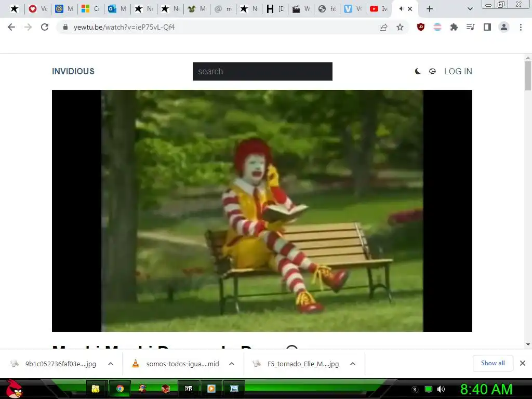This screenshot has height=399, width=532.
Task: Switch to the blue V logo tab
Action: tap(353, 9)
